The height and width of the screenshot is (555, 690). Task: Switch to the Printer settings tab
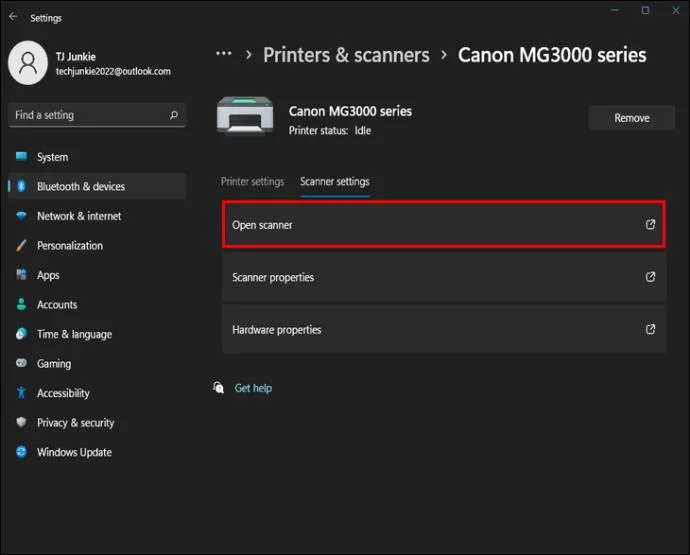coord(253,181)
